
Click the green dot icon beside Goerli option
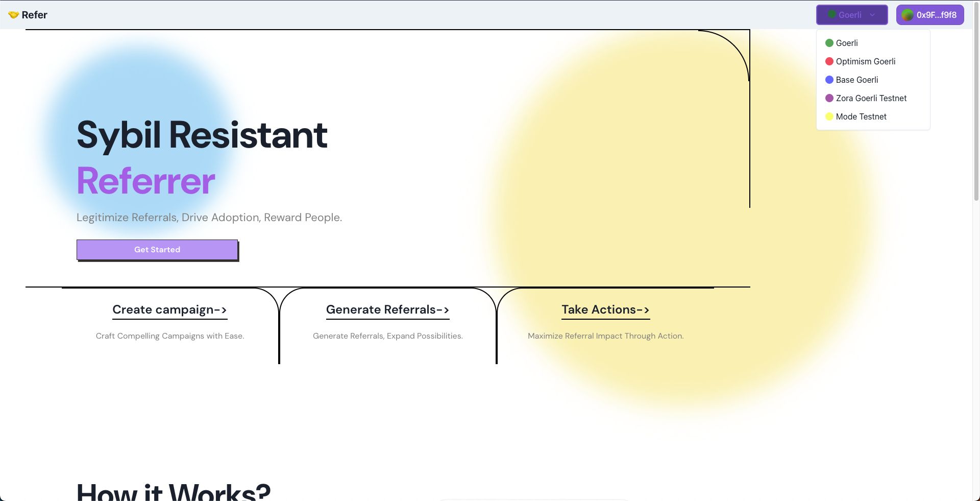(829, 43)
